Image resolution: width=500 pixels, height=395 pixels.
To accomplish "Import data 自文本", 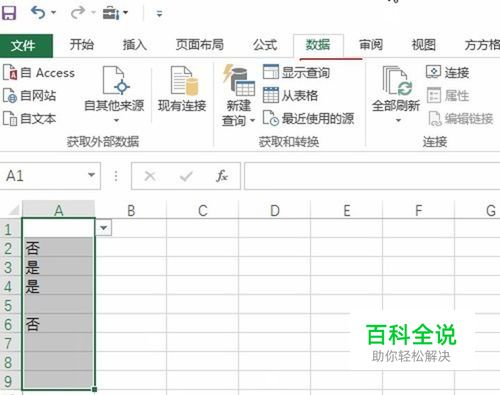I will pos(30,119).
